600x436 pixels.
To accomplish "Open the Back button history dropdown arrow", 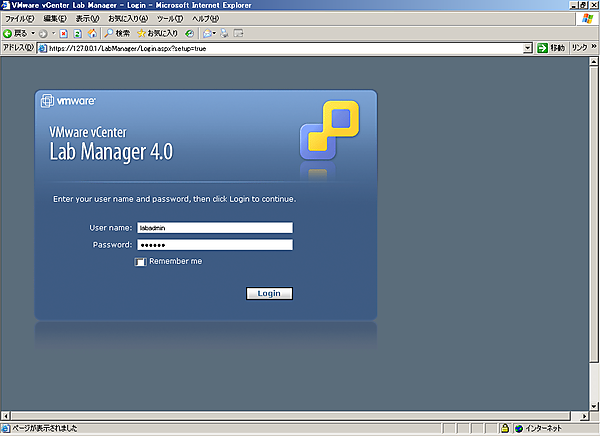I will click(x=33, y=33).
